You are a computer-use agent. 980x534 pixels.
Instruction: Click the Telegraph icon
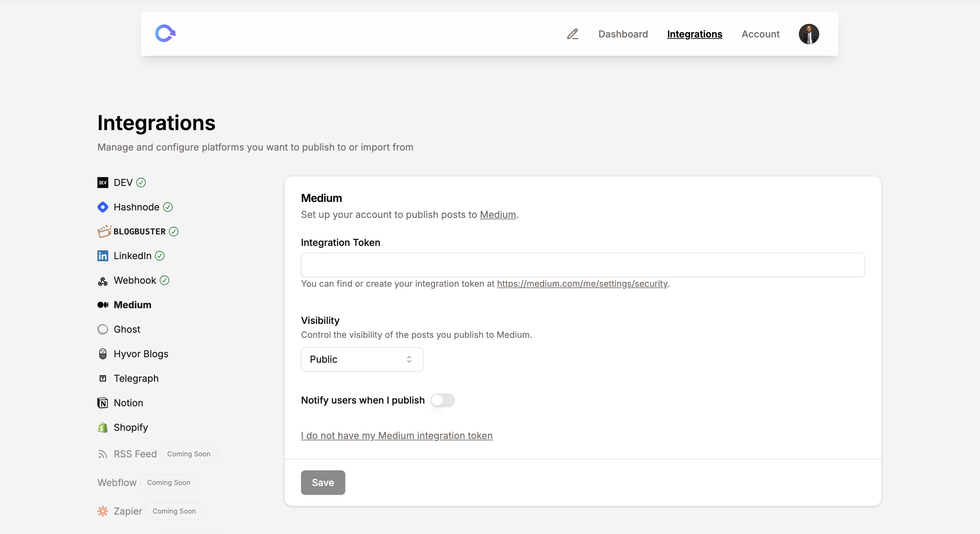pos(103,378)
